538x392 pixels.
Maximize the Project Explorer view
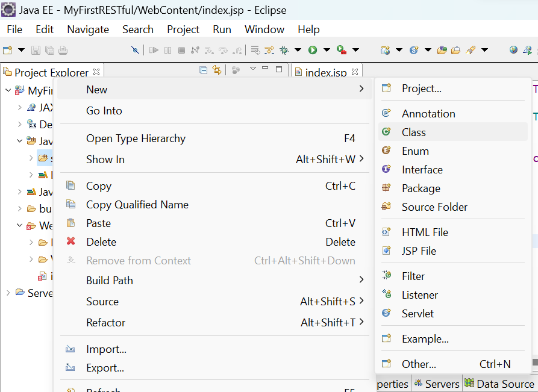click(279, 69)
